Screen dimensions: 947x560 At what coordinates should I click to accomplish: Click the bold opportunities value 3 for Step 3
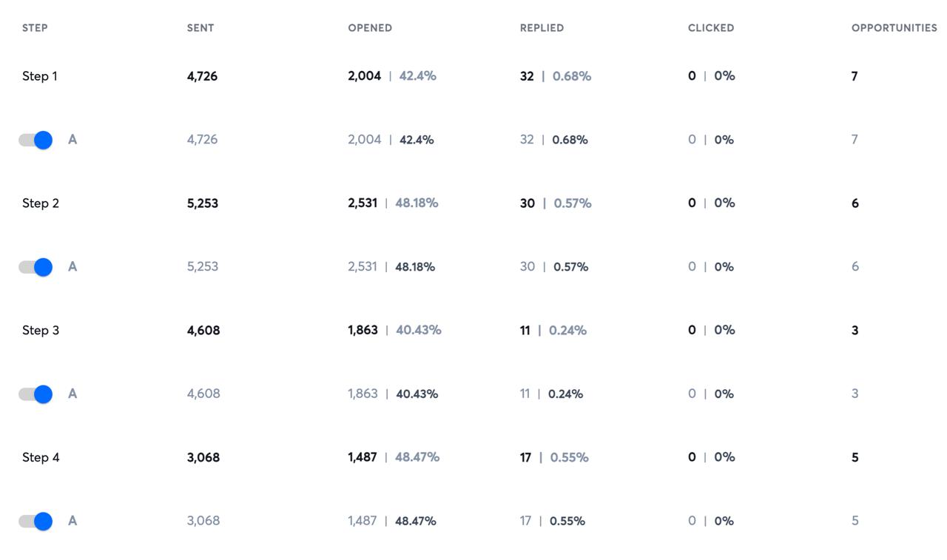[855, 331]
